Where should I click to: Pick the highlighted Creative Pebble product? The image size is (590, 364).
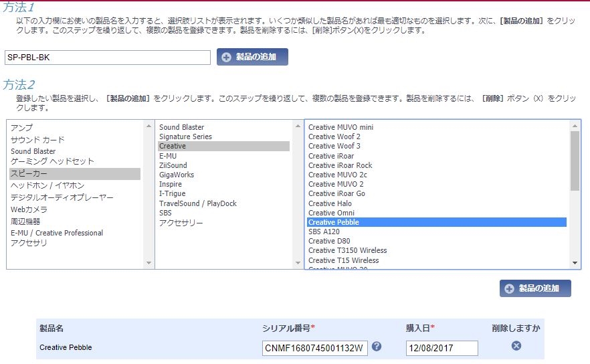(437, 222)
